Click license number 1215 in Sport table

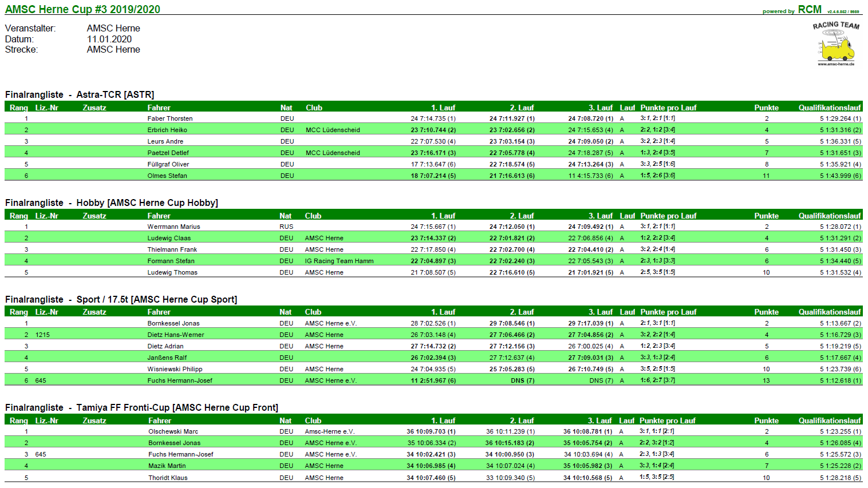(x=42, y=335)
